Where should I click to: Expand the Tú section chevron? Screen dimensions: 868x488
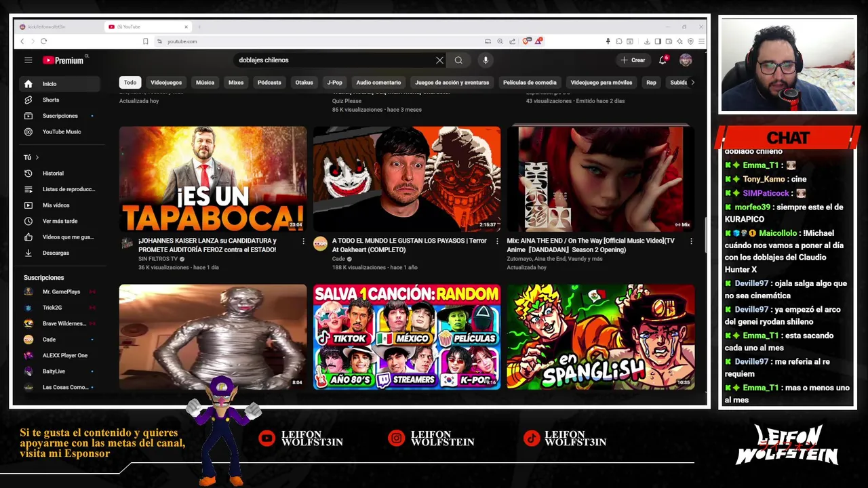(37, 157)
